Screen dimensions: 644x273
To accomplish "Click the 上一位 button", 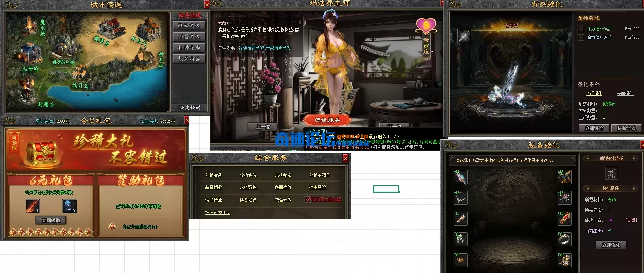I will point(263,127).
